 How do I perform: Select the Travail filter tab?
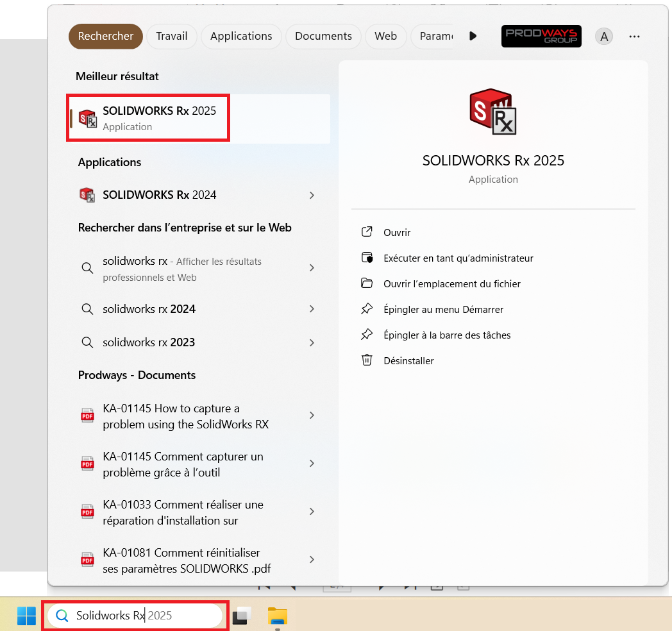pyautogui.click(x=171, y=37)
